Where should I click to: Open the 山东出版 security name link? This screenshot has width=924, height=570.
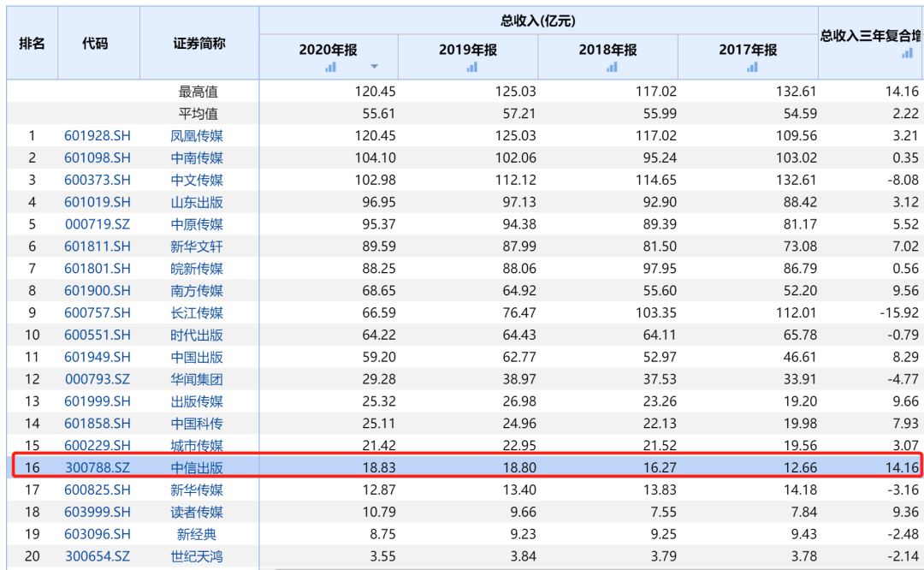coord(197,202)
